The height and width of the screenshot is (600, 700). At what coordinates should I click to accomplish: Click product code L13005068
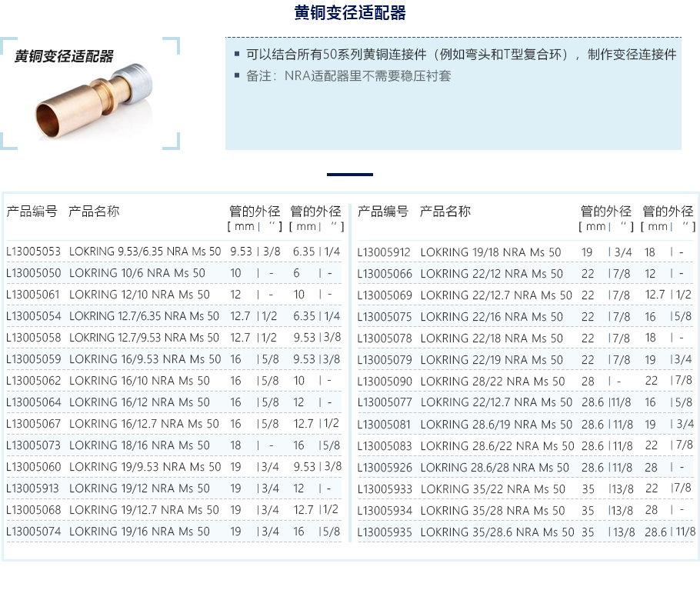(34, 510)
